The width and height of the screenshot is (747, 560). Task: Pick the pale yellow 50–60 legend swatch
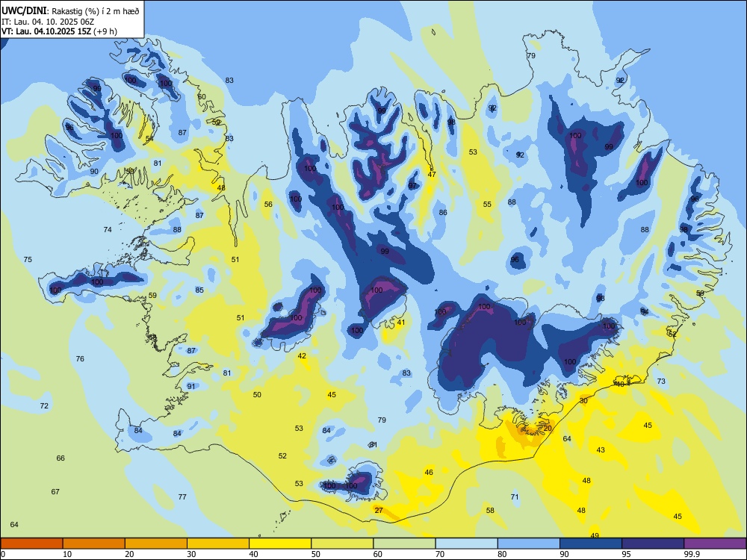coord(342,544)
